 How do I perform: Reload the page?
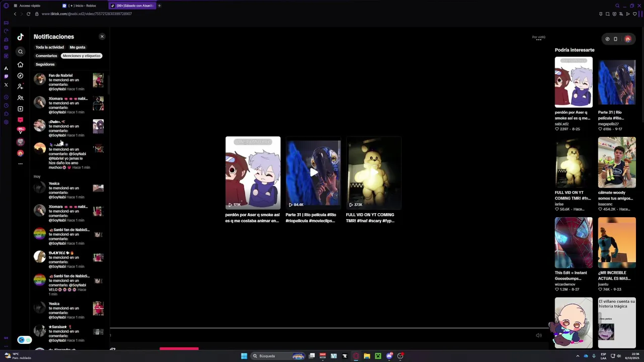tap(28, 14)
